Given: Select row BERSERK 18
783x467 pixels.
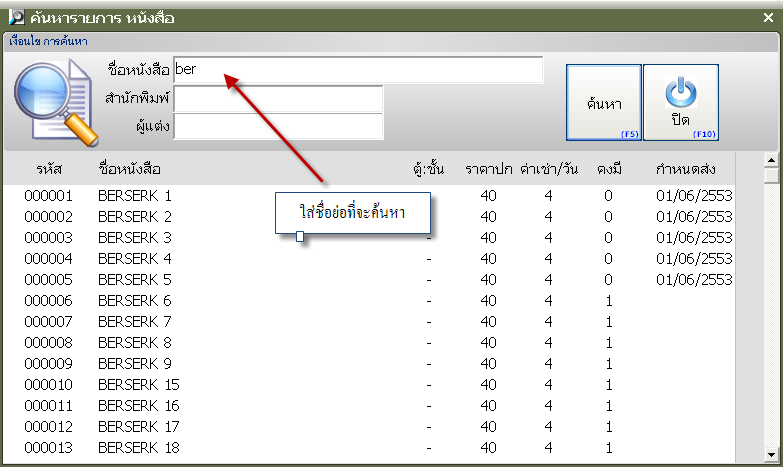Looking at the screenshot, I should [369, 448].
